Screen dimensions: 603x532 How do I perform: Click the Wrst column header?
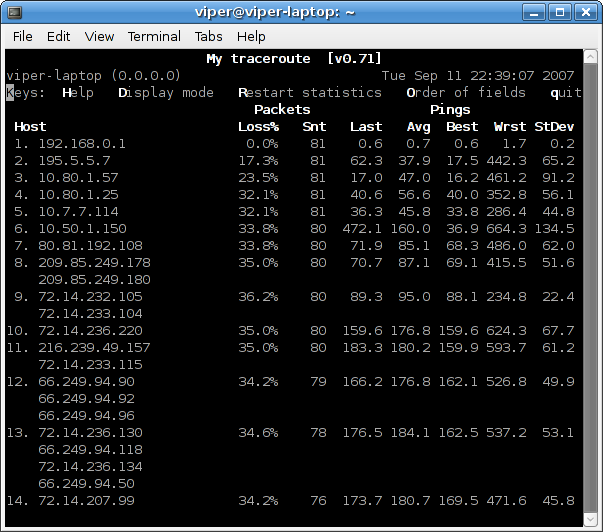[510, 127]
